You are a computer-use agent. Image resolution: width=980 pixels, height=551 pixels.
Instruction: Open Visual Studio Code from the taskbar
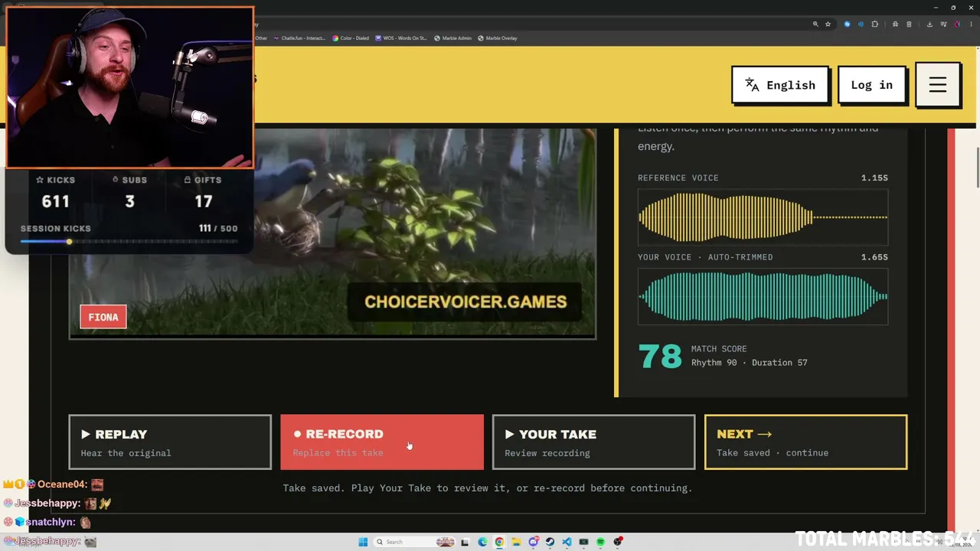point(567,542)
